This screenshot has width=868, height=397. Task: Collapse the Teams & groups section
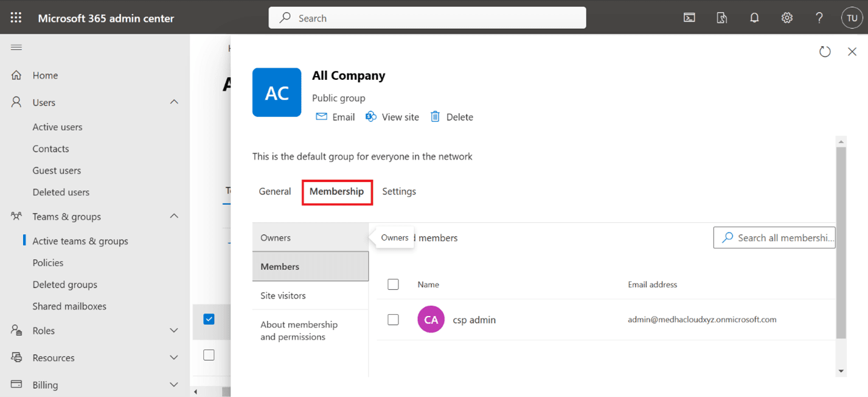point(174,216)
